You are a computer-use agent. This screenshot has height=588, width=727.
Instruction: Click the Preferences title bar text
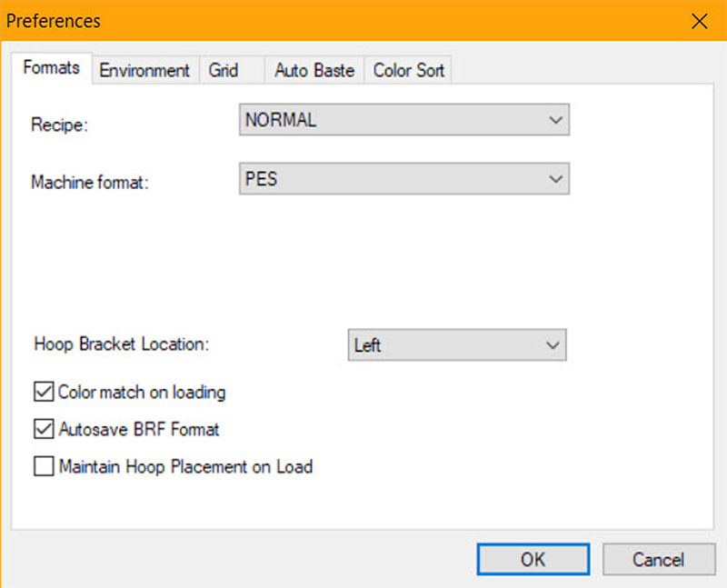point(54,20)
